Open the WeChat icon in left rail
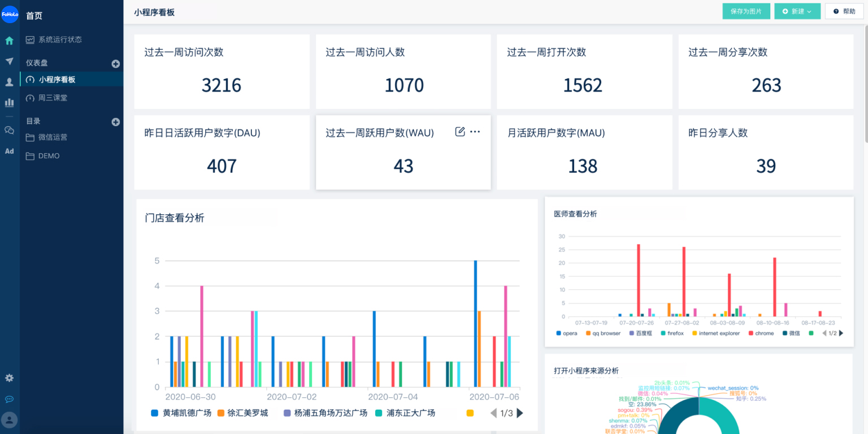This screenshot has height=434, width=868. [10, 130]
